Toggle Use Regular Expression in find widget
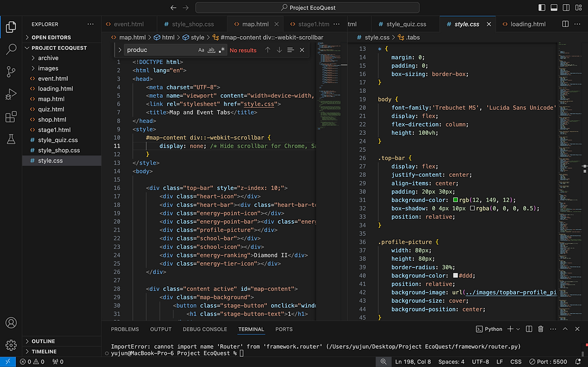Viewport: 588px width, 367px height. 221,50
